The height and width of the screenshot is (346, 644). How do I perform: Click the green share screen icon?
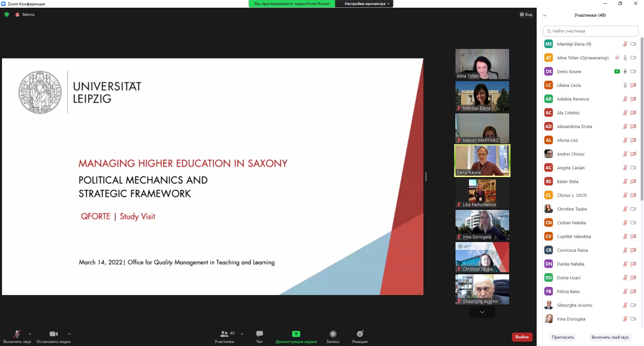click(296, 334)
